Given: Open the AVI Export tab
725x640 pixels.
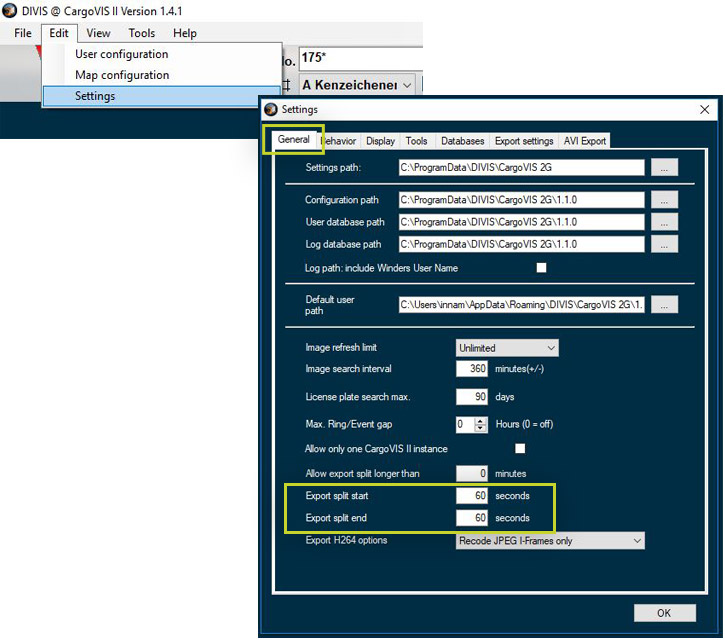Looking at the screenshot, I should (585, 141).
